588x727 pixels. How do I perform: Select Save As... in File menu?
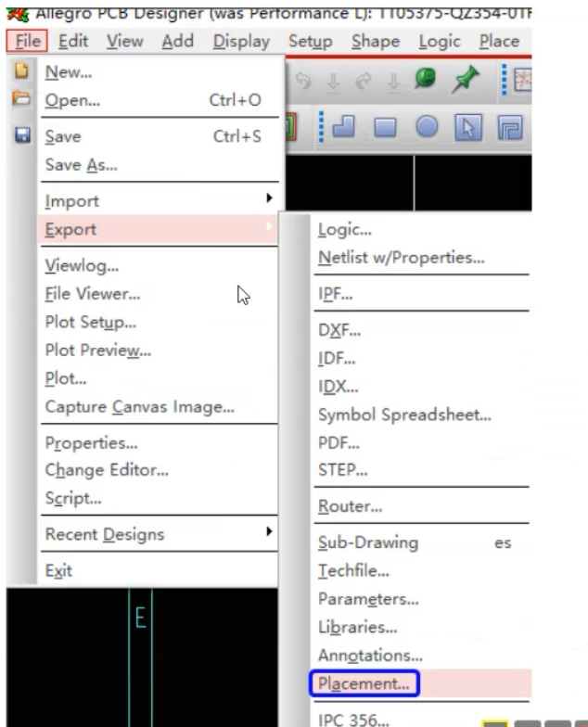click(82, 165)
